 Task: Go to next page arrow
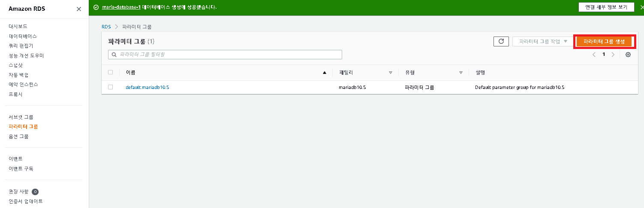click(x=613, y=55)
